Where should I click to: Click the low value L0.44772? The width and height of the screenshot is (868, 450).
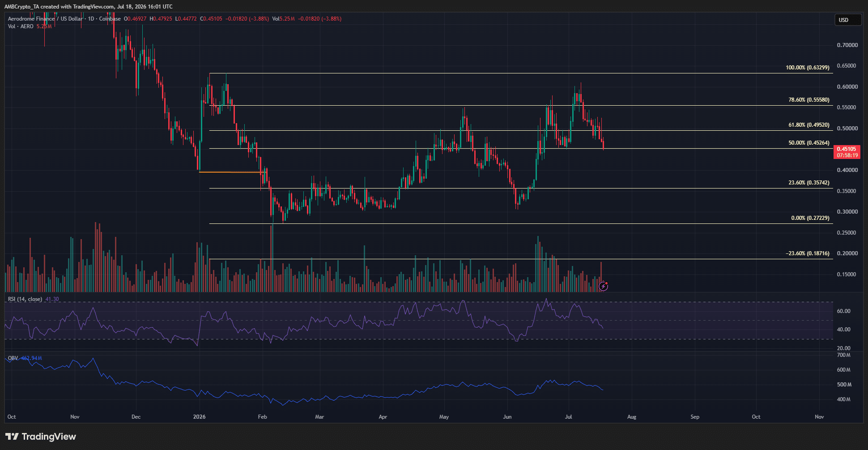(x=186, y=19)
